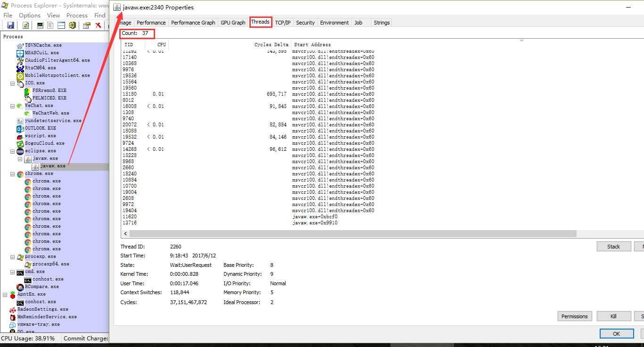
Task: Switch to the Environment tab
Action: [334, 23]
